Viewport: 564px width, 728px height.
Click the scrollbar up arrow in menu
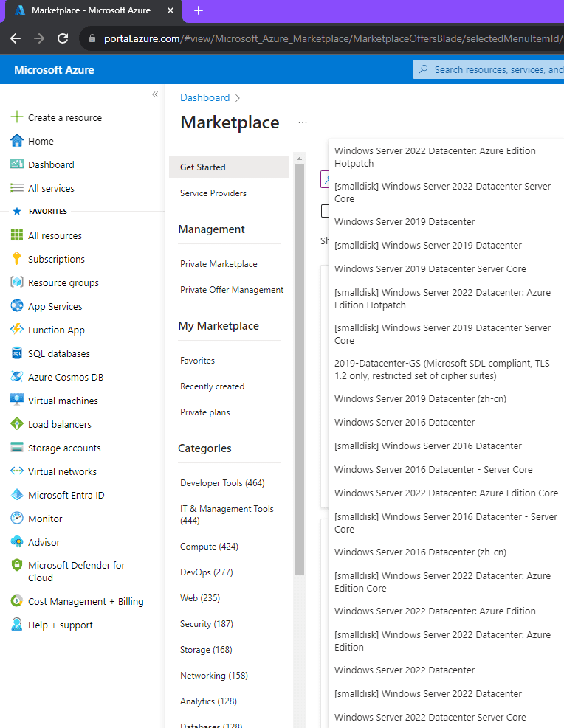click(299, 159)
